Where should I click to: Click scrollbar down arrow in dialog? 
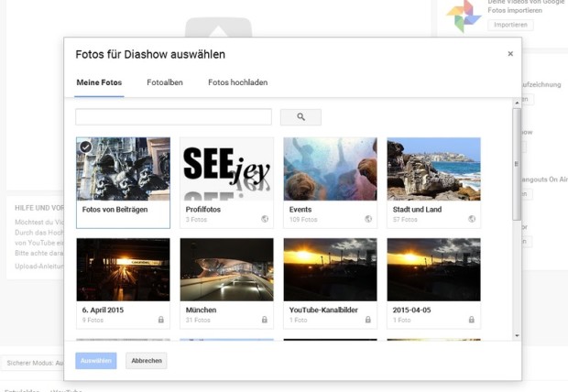pos(517,336)
